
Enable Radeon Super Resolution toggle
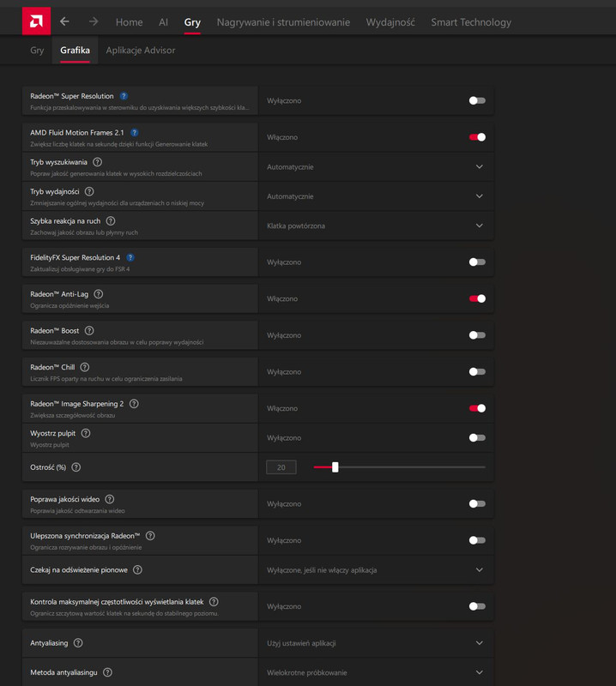[x=477, y=100]
